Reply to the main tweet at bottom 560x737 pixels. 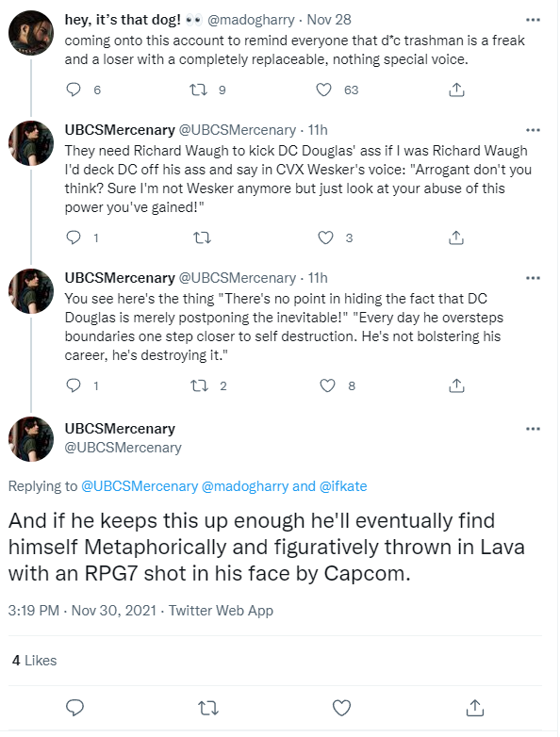tap(74, 707)
